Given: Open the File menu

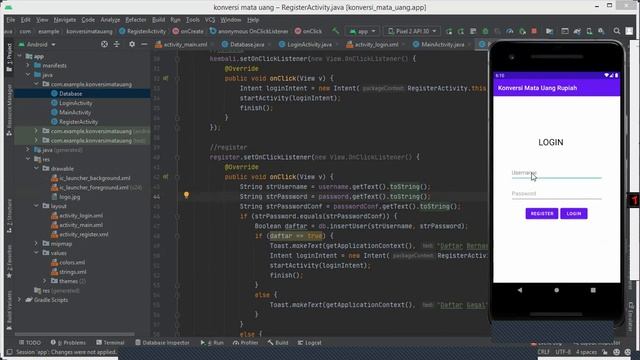Looking at the screenshot, I should pyautogui.click(x=11, y=20).
